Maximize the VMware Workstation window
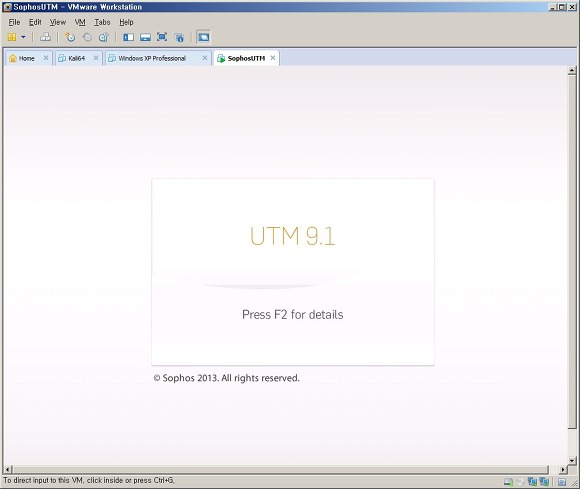This screenshot has width=580, height=489. point(562,7)
